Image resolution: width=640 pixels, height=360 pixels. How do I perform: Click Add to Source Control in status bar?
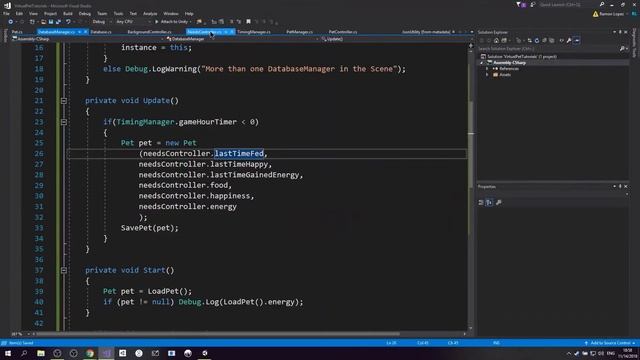[x=610, y=343]
